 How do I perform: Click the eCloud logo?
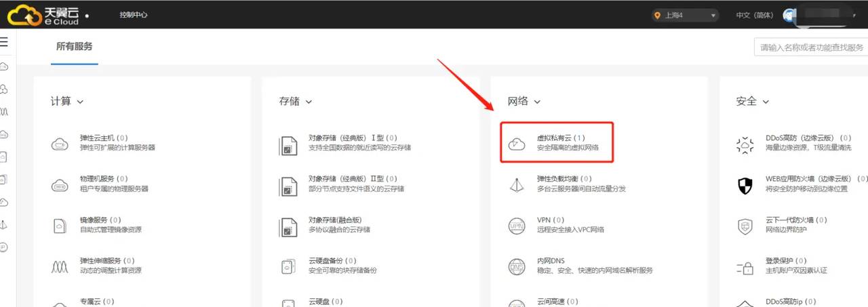pos(45,14)
